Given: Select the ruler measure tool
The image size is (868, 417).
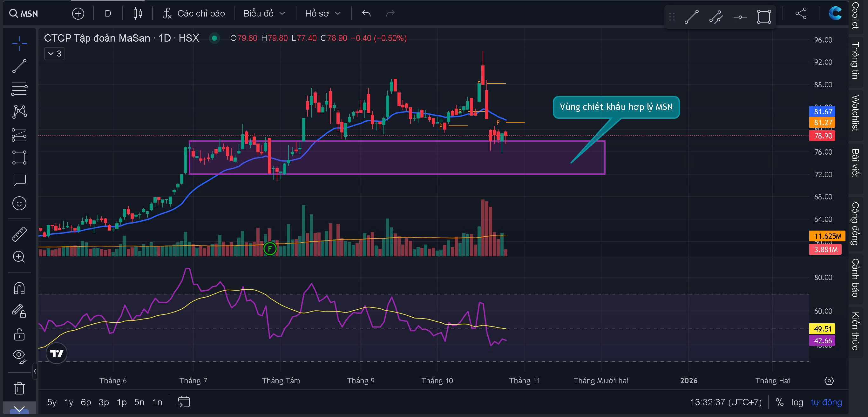Looking at the screenshot, I should click(19, 234).
